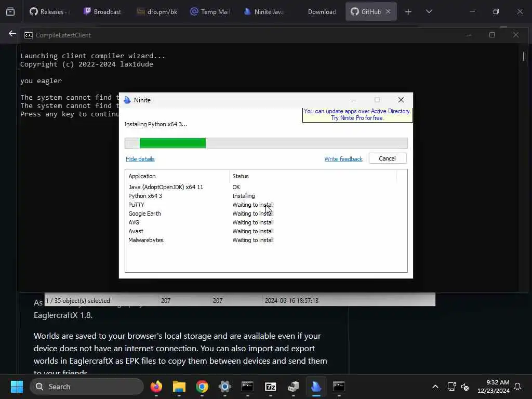Click the last terminal icon right of Ninite
Viewport: 532px width, 399px height.
point(339,387)
